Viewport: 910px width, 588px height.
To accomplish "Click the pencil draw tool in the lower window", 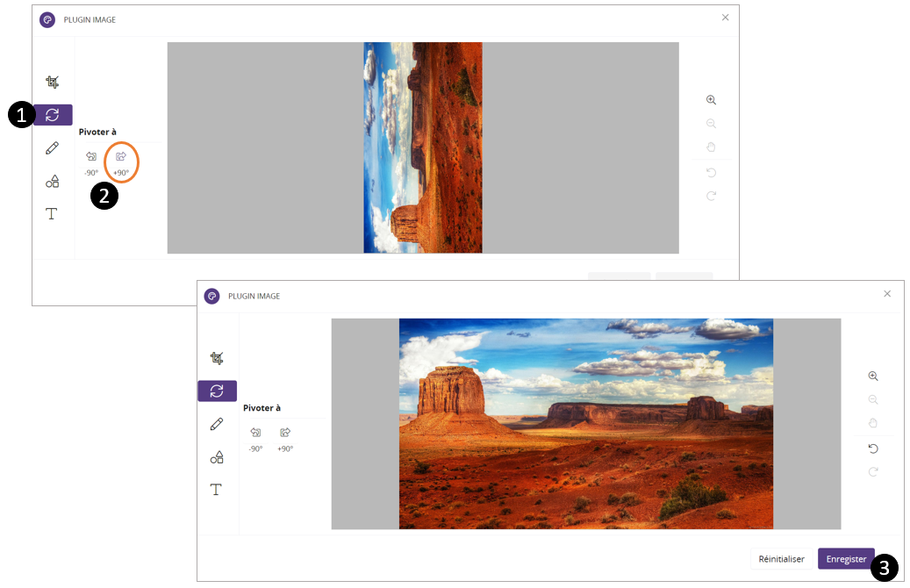I will pyautogui.click(x=217, y=424).
